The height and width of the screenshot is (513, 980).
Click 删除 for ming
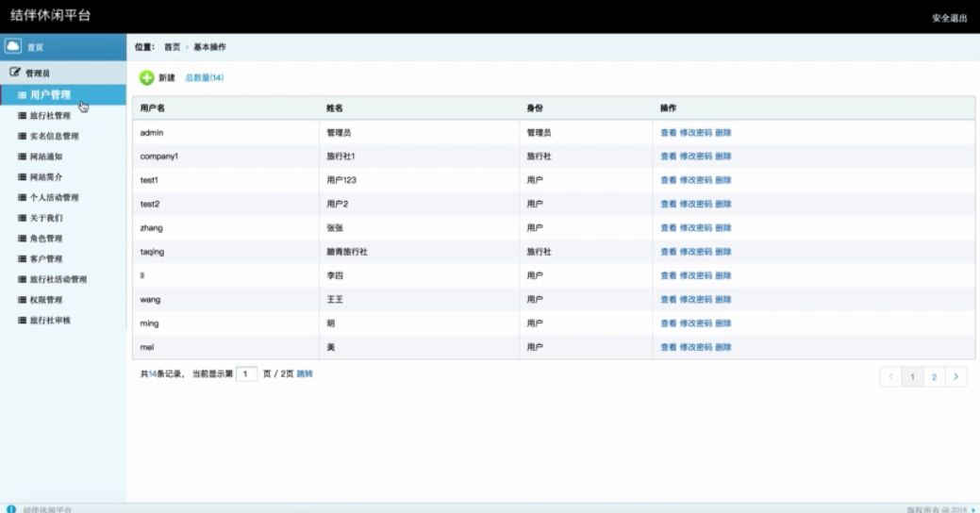[x=723, y=323]
